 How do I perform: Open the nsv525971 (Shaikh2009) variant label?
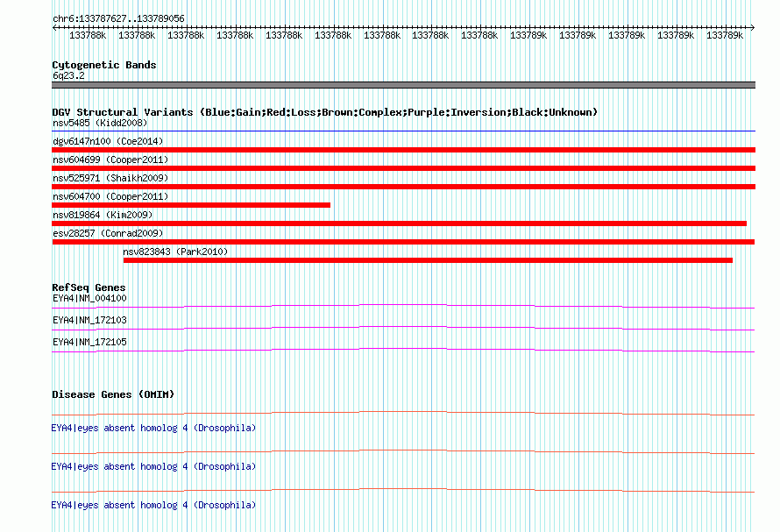pyautogui.click(x=110, y=178)
